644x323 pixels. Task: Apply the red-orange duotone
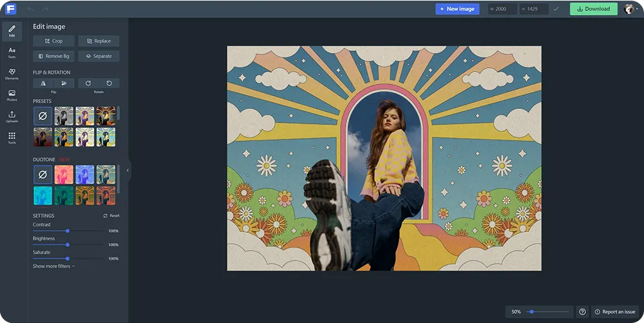coord(106,195)
